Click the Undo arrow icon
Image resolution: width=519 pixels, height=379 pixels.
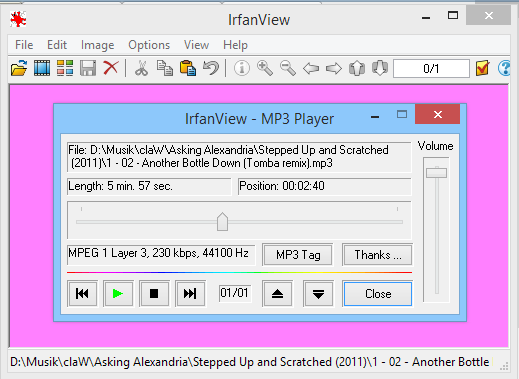click(211, 68)
